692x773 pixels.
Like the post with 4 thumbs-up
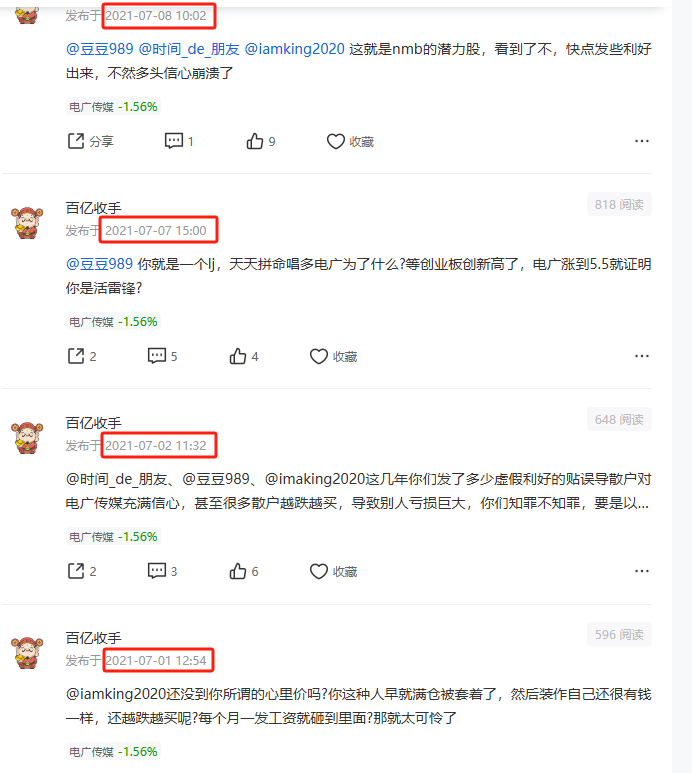point(243,356)
